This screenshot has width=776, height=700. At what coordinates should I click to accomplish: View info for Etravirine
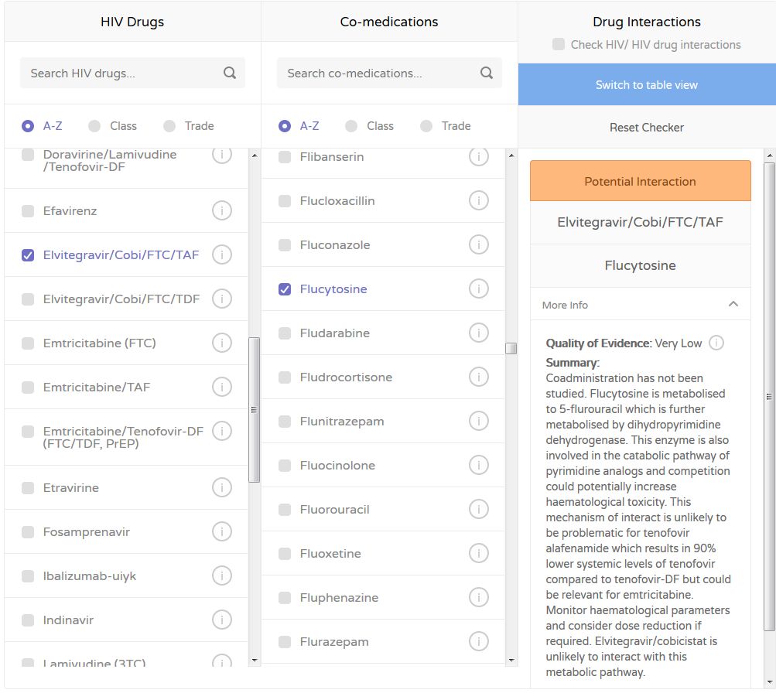pyautogui.click(x=222, y=487)
